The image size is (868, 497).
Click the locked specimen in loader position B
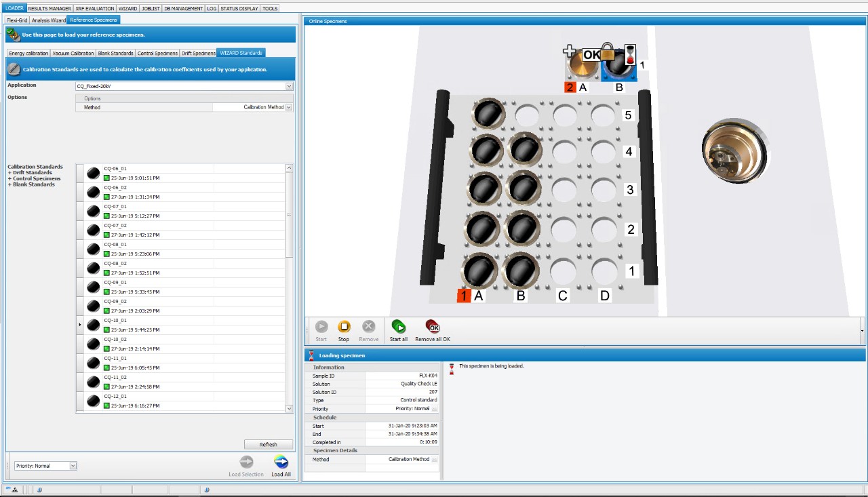(x=617, y=66)
